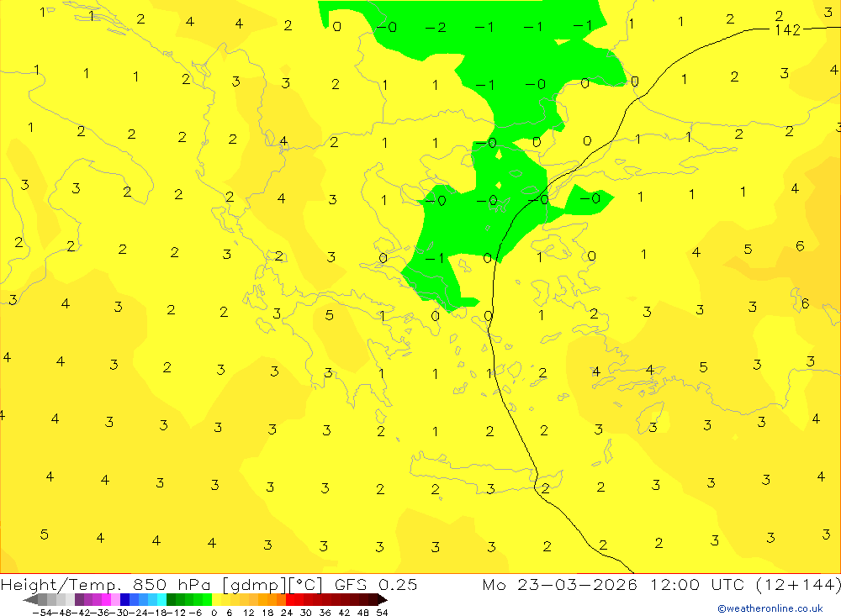Click the "(12+144)" forecast hour label

[x=799, y=584]
